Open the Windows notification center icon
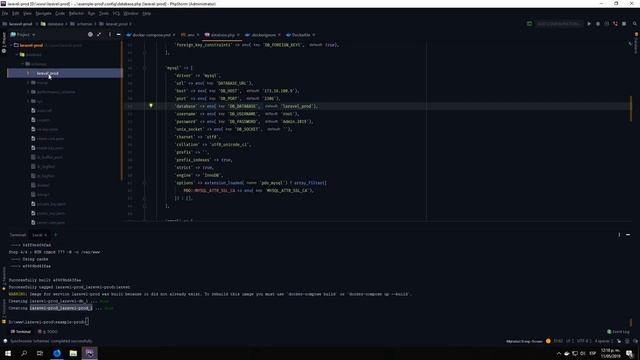This screenshot has width=640, height=360. (630, 353)
